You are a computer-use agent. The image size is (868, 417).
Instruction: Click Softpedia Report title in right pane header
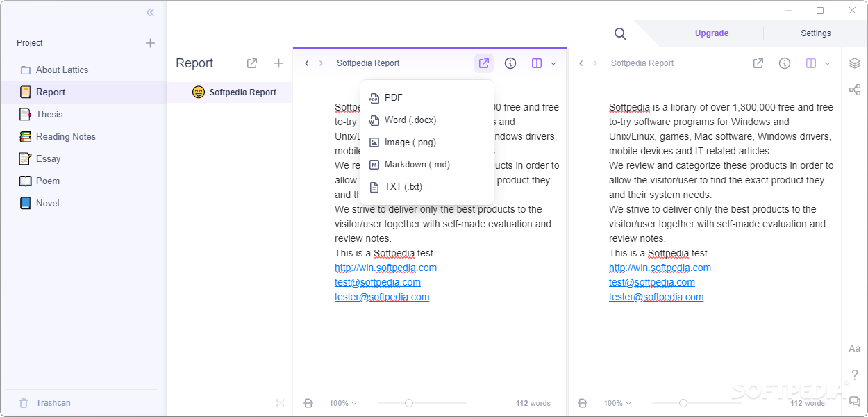642,63
